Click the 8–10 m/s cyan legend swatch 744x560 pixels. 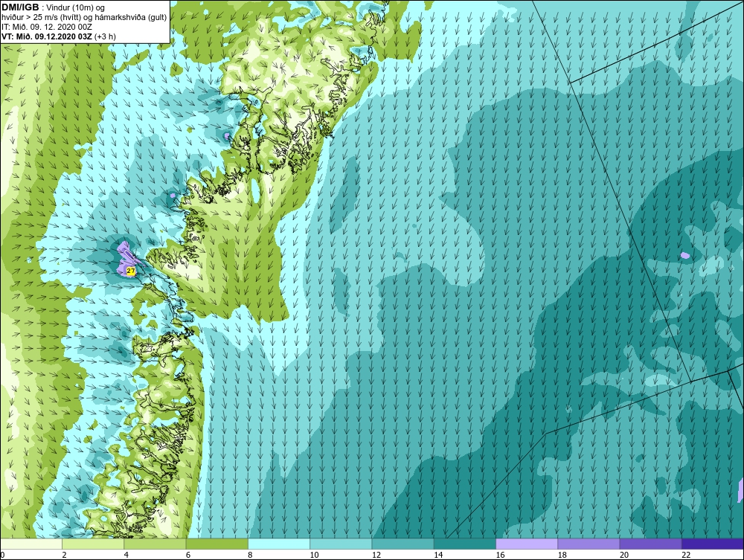pyautogui.click(x=279, y=544)
